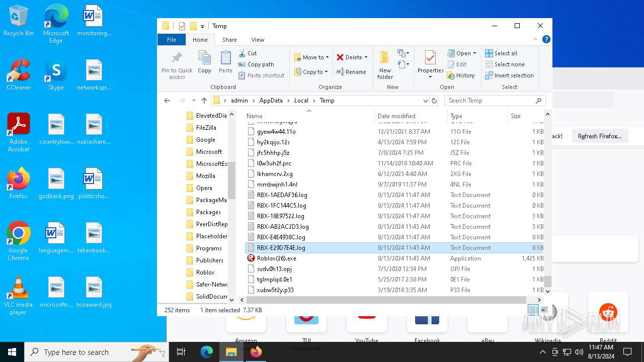
Task: Select the FileZilla folder in tree
Action: [x=206, y=128]
